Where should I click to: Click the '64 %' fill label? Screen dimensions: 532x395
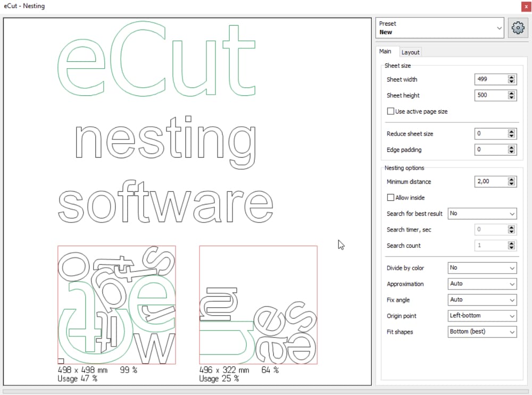pos(270,370)
